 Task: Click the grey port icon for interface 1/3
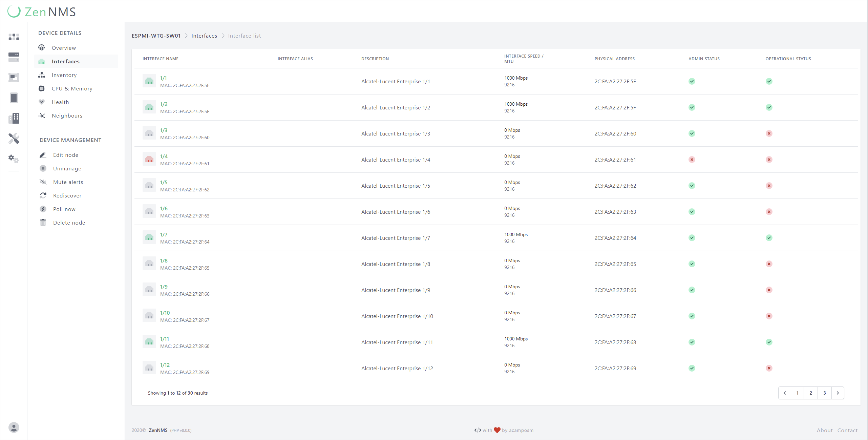pyautogui.click(x=149, y=133)
